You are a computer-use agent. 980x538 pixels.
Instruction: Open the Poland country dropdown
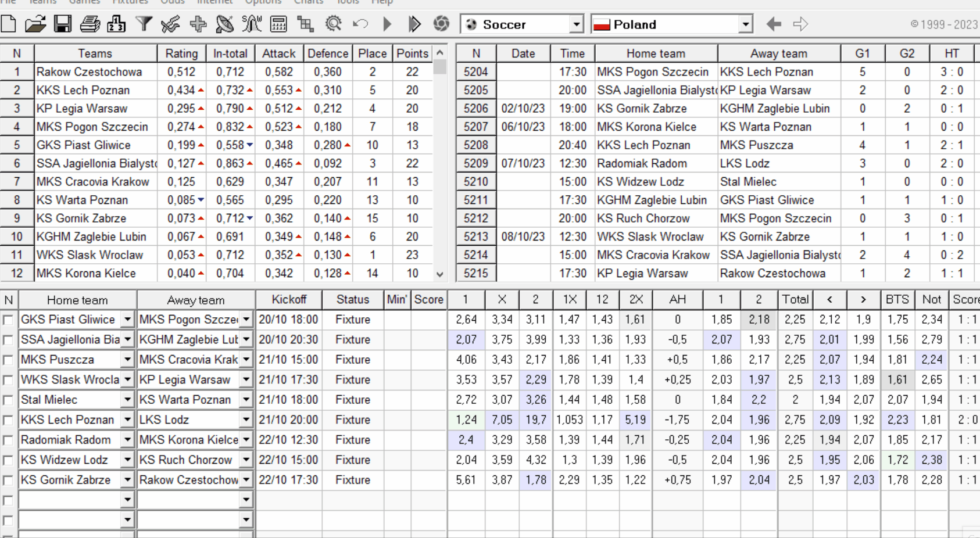coord(745,24)
